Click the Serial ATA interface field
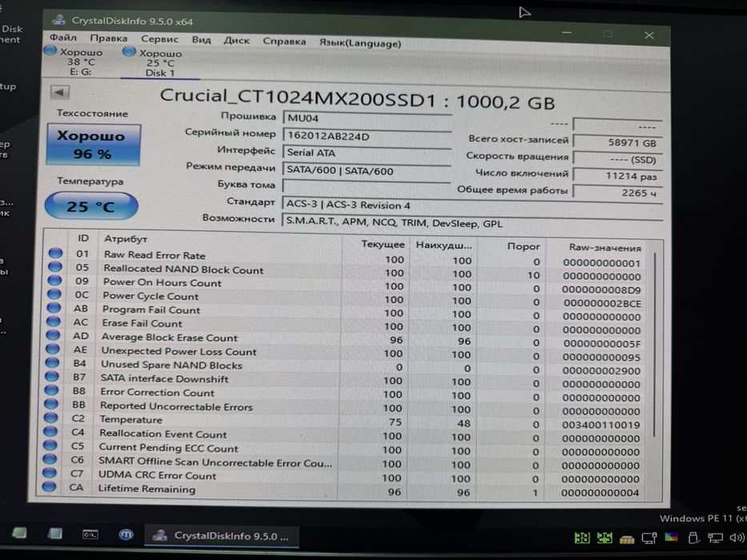 click(x=367, y=153)
